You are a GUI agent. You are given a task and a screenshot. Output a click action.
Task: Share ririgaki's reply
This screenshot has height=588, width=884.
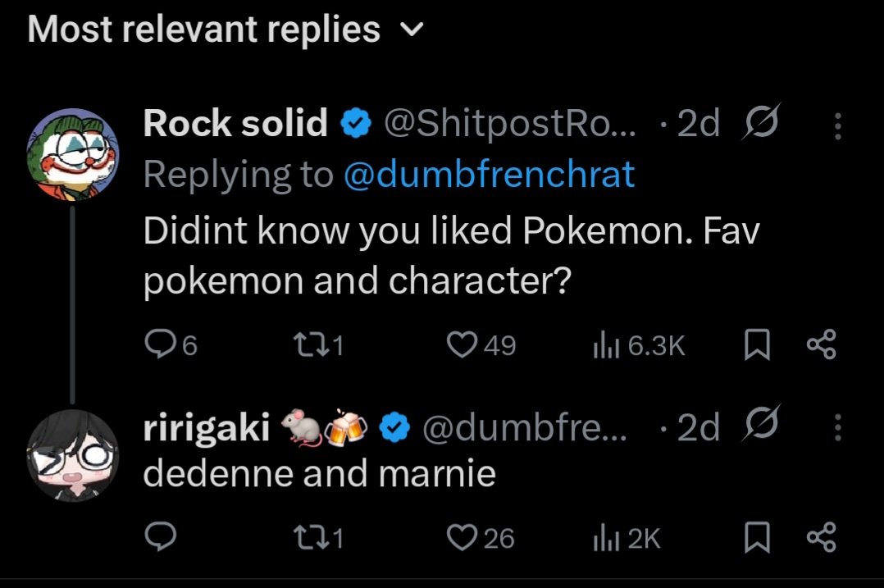(822, 537)
